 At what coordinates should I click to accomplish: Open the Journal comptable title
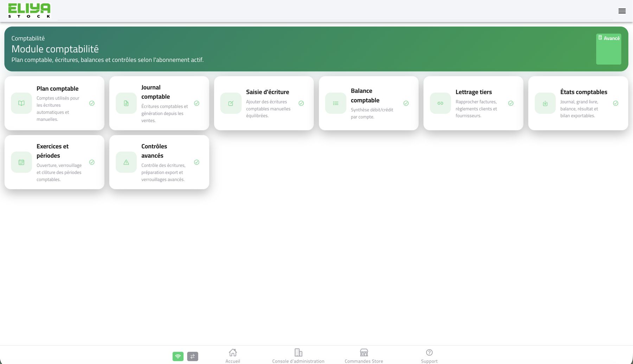tap(155, 92)
